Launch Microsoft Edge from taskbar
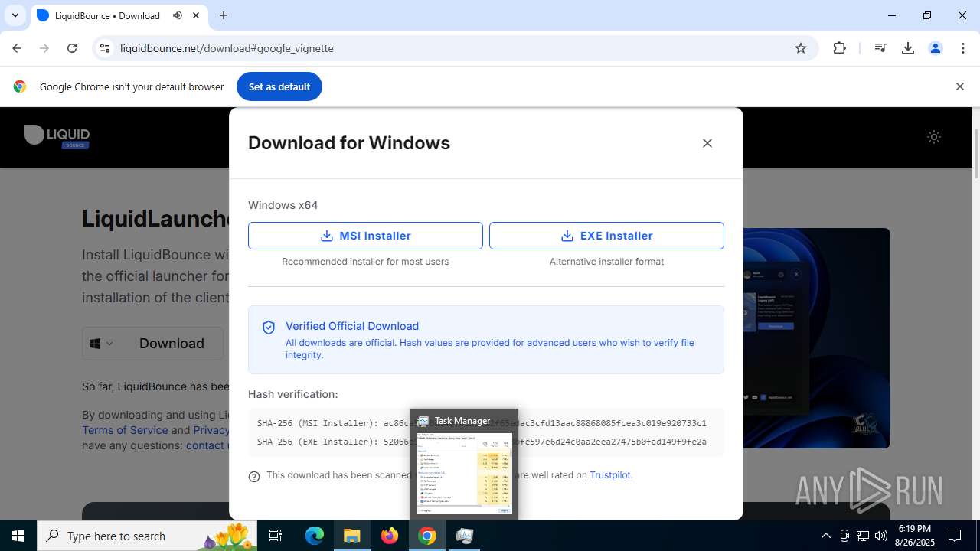Image resolution: width=980 pixels, height=551 pixels. pos(315,536)
